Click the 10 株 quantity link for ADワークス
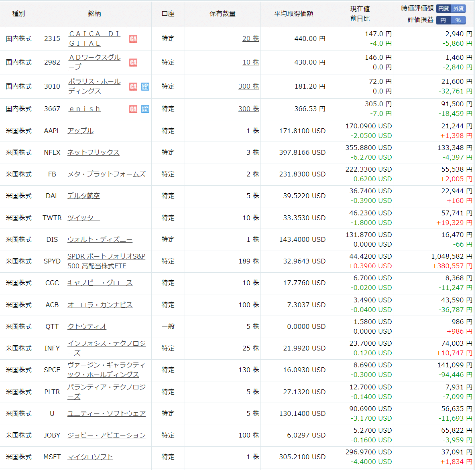Screen dimensions: 476x470 251,62
